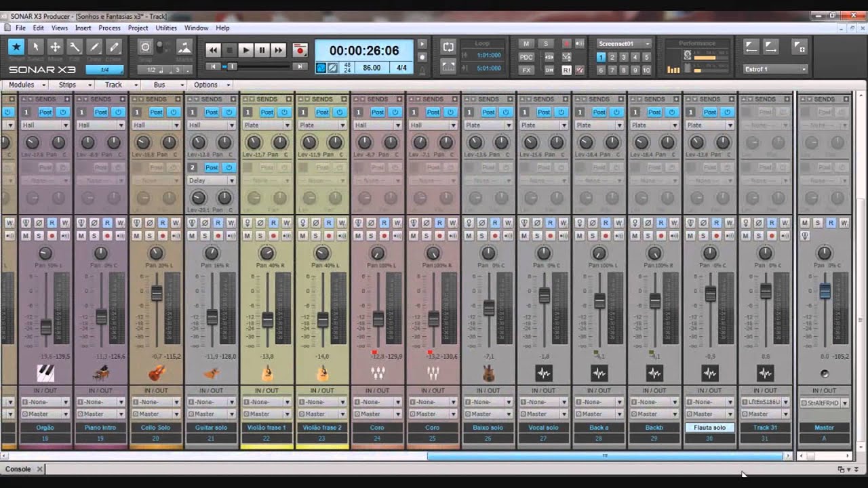Select the Erase tool
The image size is (868, 488).
(114, 47)
